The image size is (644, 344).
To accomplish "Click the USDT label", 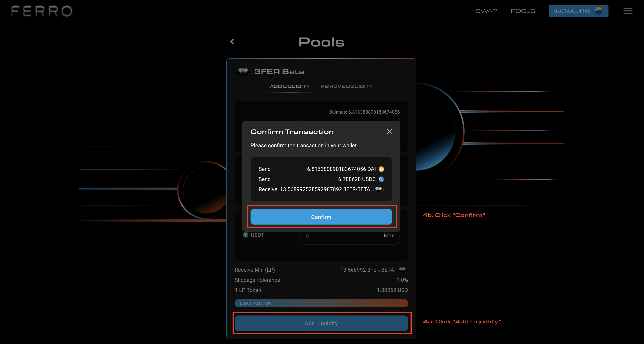I will [257, 235].
